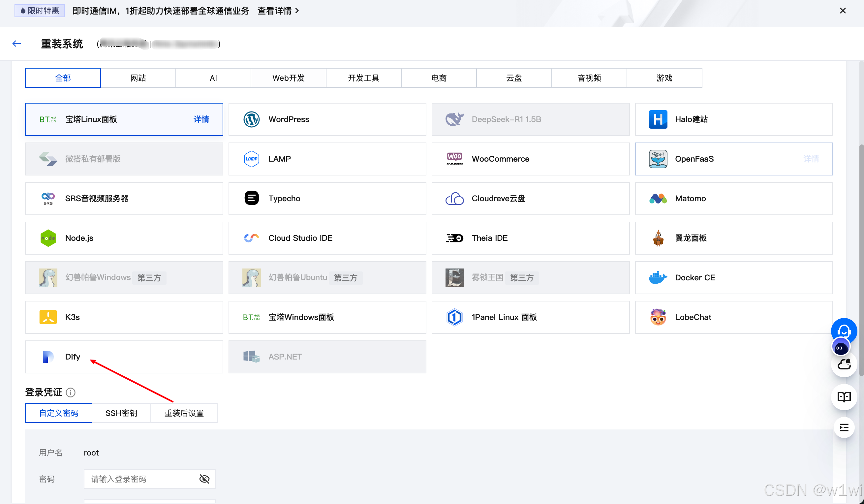Switch to the AI category tab
Viewport: 864px width, 504px height.
click(213, 78)
